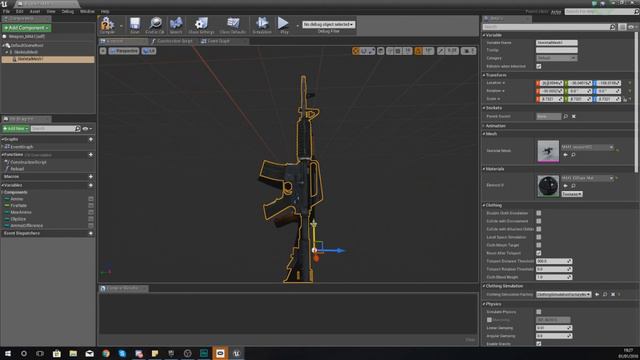This screenshot has height=360, width=640.
Task: Click the search icon beside Parent Socket
Action: (x=566, y=116)
